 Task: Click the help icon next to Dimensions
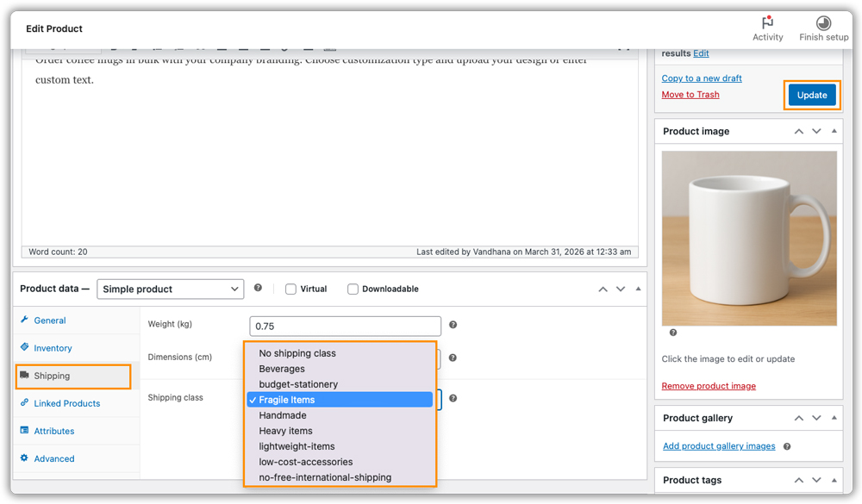click(x=453, y=358)
